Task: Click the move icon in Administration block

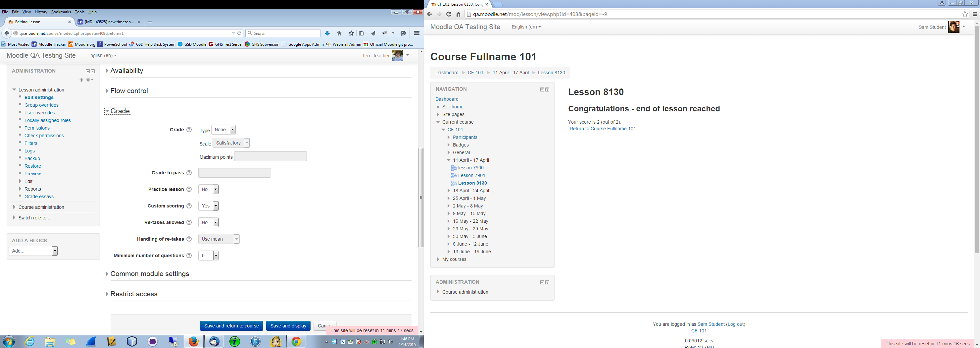Action: point(81,80)
